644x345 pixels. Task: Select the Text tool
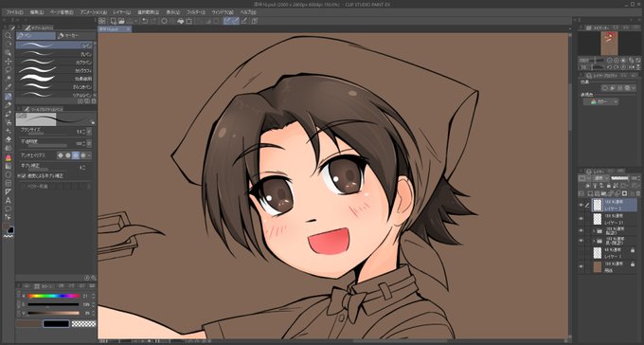8,200
